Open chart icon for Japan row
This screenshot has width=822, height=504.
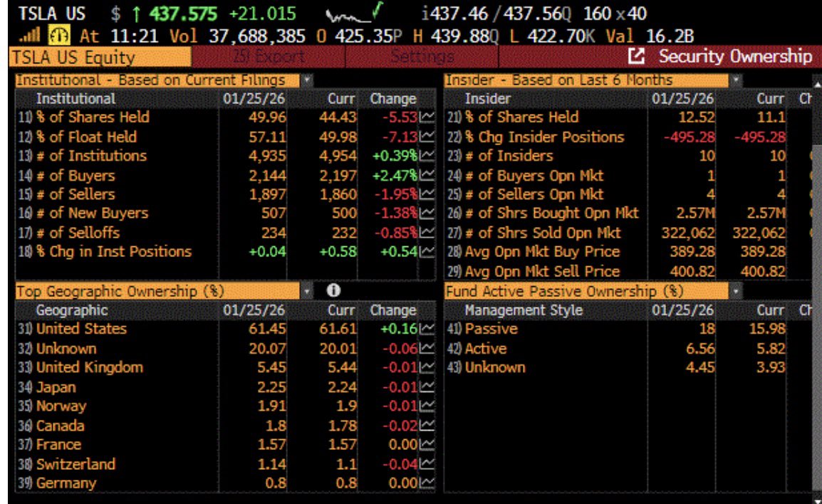[427, 387]
